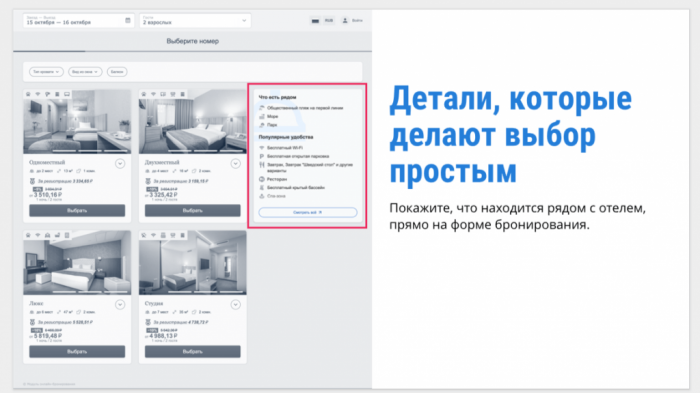700x393 pixels.
Task: Click the Wi-Fi icon on the Двухместный photo
Action: point(153,94)
